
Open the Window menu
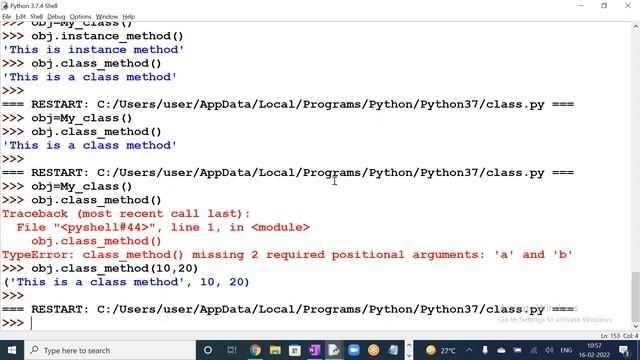[x=107, y=17]
